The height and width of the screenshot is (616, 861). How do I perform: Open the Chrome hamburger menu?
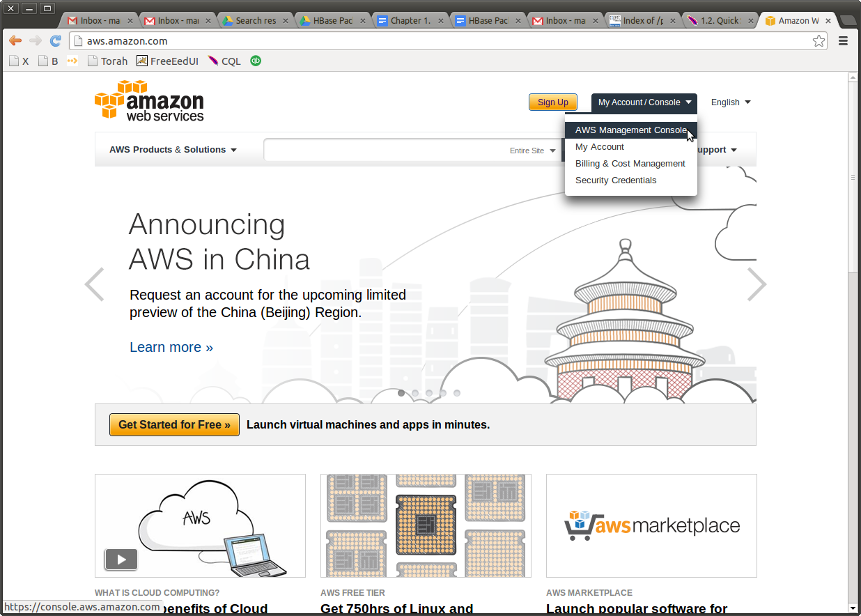coord(843,41)
